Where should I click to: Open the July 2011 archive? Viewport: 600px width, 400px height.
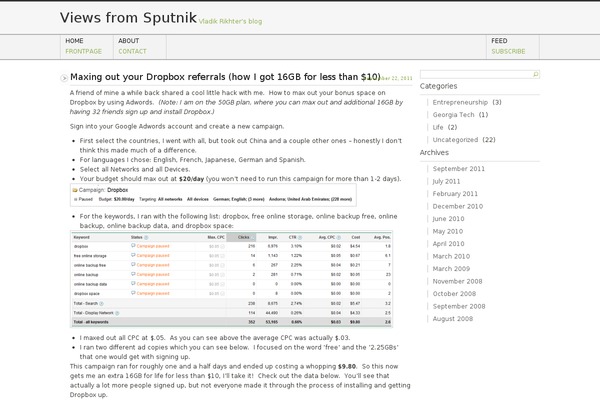[446, 181]
